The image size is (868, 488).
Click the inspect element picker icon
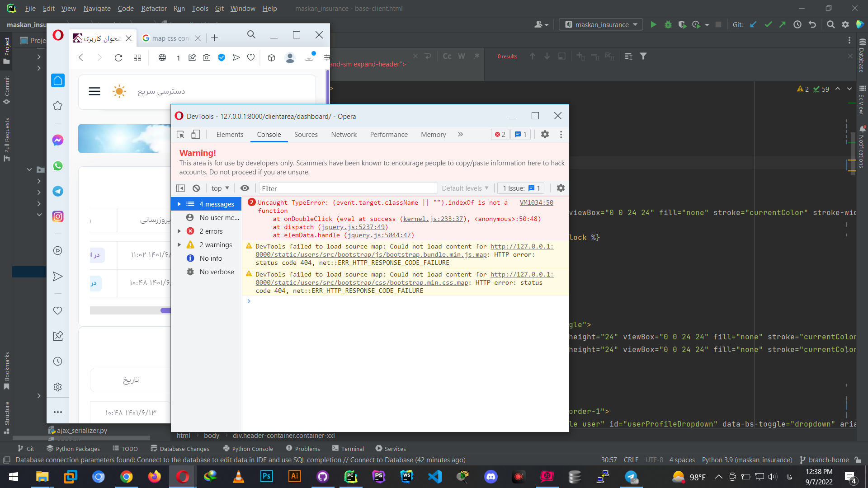pos(180,134)
